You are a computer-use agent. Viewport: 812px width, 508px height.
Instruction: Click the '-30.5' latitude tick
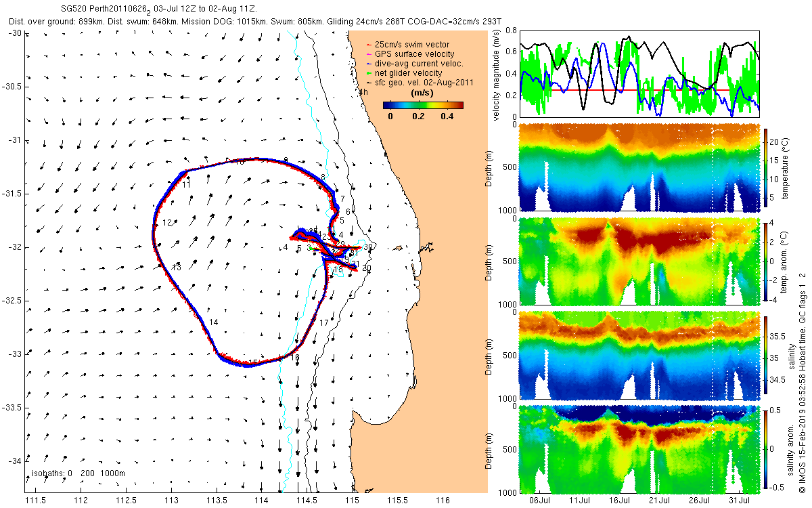pos(11,87)
